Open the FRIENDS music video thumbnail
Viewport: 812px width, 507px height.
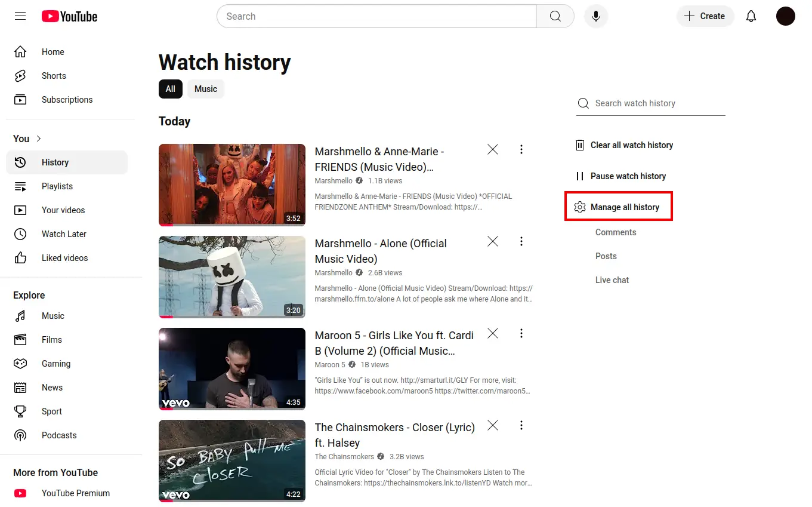[232, 185]
